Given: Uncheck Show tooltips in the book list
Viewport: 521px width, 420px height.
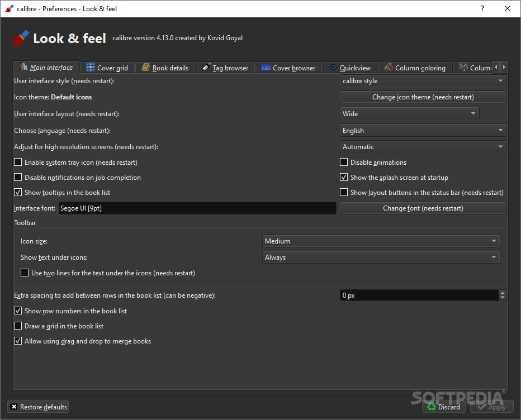Looking at the screenshot, I should tap(18, 193).
